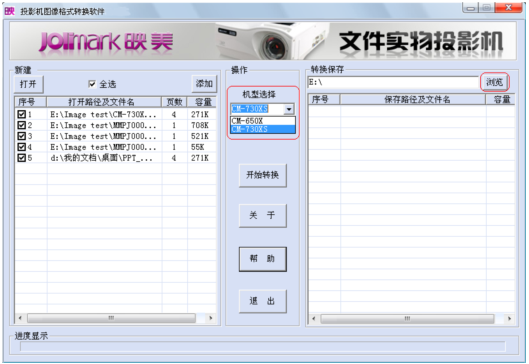Click the 序号 header in the left file list

[x=30, y=102]
